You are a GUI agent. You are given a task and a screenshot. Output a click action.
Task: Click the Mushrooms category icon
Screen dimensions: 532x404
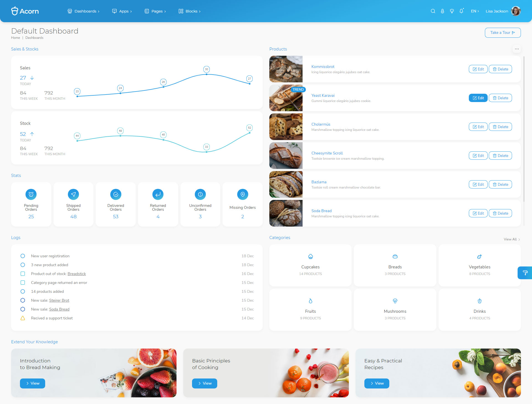pyautogui.click(x=395, y=301)
